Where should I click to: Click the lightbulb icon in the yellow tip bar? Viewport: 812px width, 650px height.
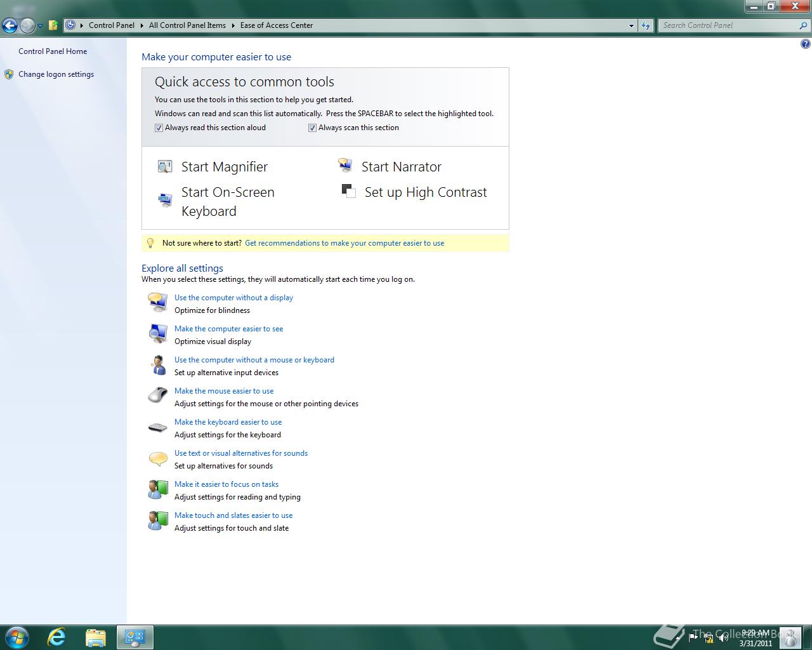[x=150, y=242]
